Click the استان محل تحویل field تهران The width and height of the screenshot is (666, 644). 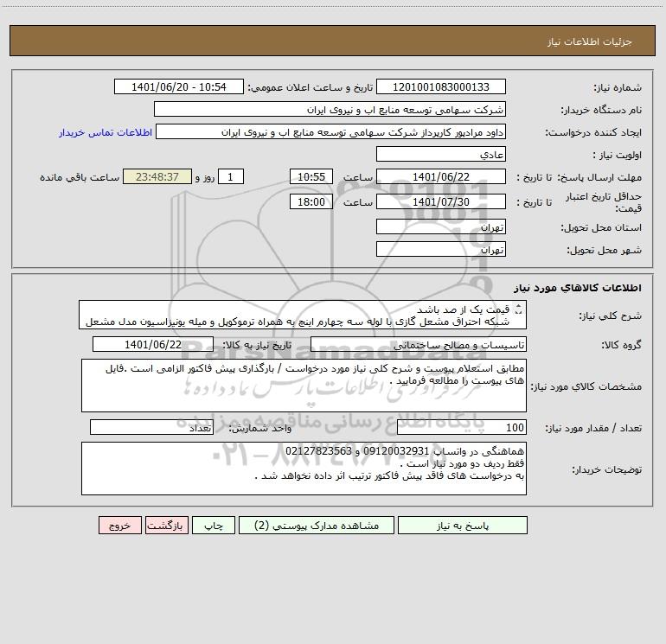(x=441, y=226)
